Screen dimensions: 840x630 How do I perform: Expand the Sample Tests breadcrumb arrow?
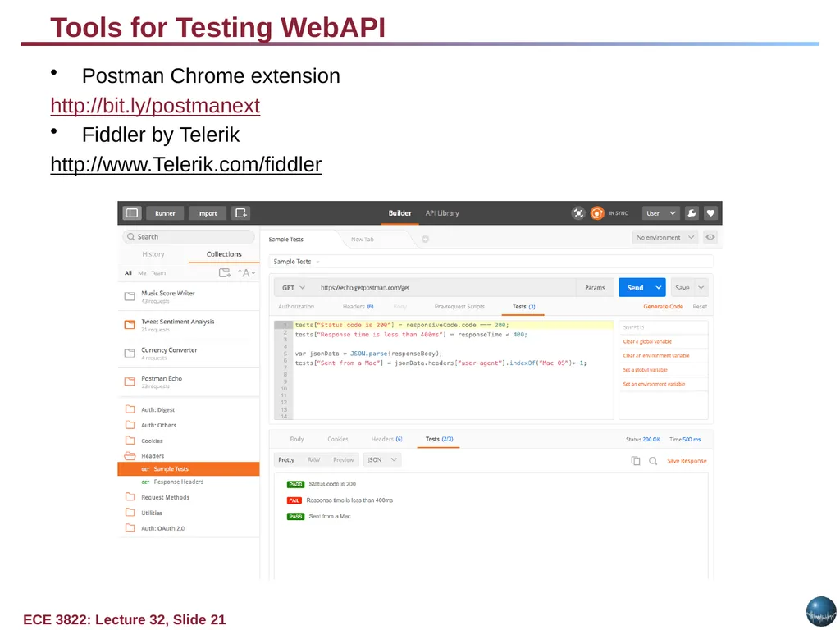click(x=317, y=262)
